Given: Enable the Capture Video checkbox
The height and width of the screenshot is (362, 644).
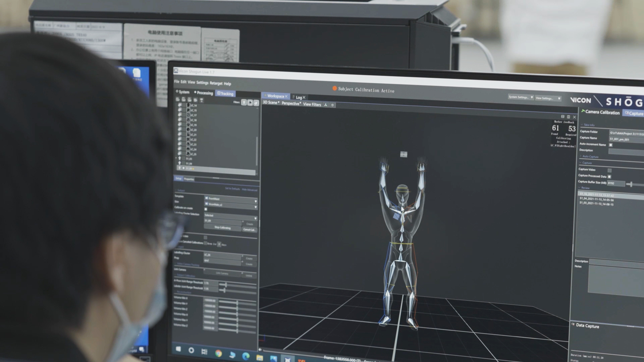Looking at the screenshot, I should 609,170.
